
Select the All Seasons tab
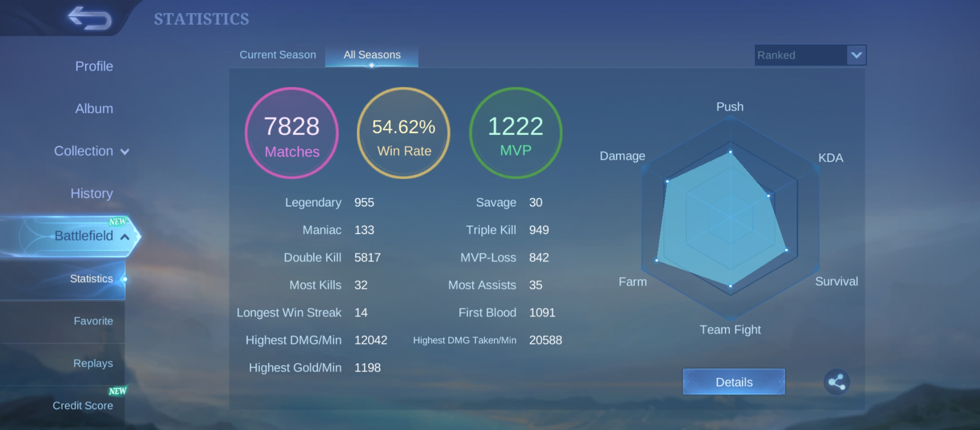(x=372, y=55)
